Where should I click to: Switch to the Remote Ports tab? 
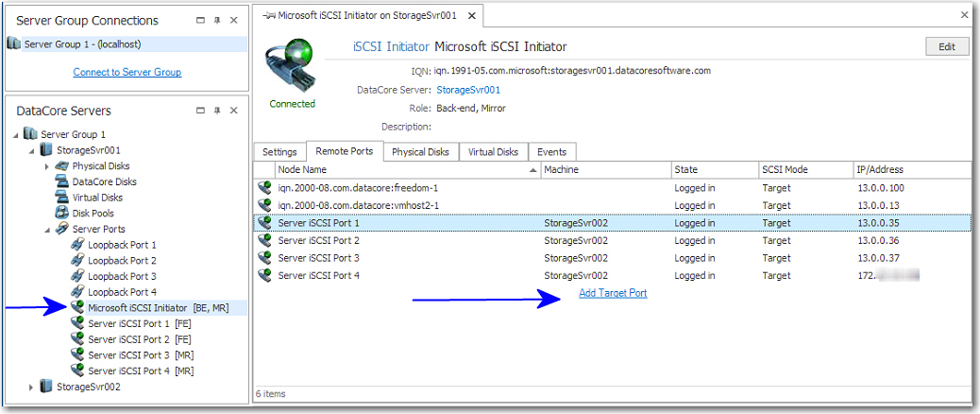pos(345,151)
